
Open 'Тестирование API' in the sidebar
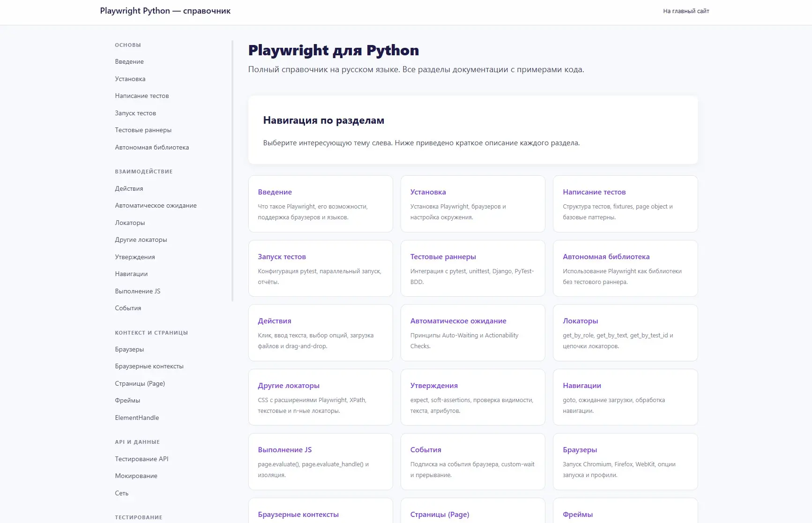tap(142, 459)
